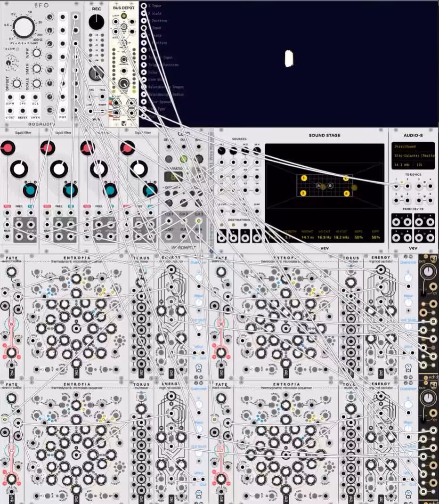This screenshot has width=439, height=504.
Task: Click the TRIG input jack on REC
Action: (x=102, y=96)
